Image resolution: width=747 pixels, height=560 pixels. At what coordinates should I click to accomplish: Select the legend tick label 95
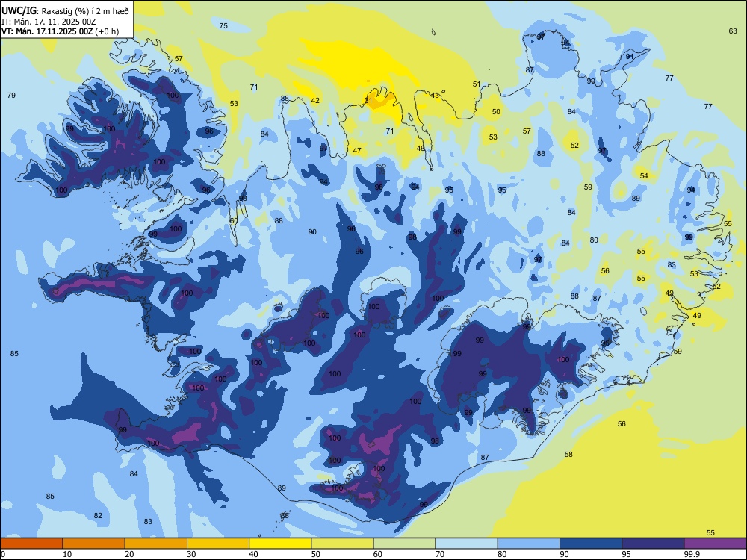[x=627, y=554]
